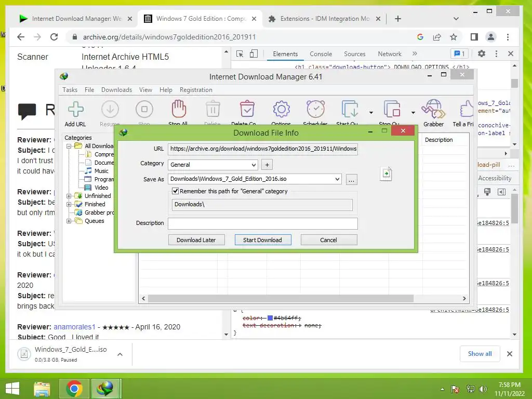Toggle Remember this path for General category
This screenshot has height=399, width=532.
pos(176,191)
